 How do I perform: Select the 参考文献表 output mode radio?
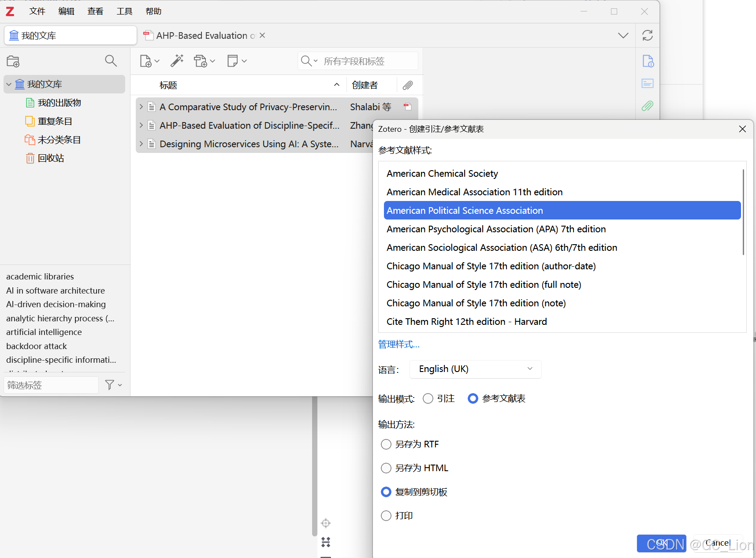point(473,398)
